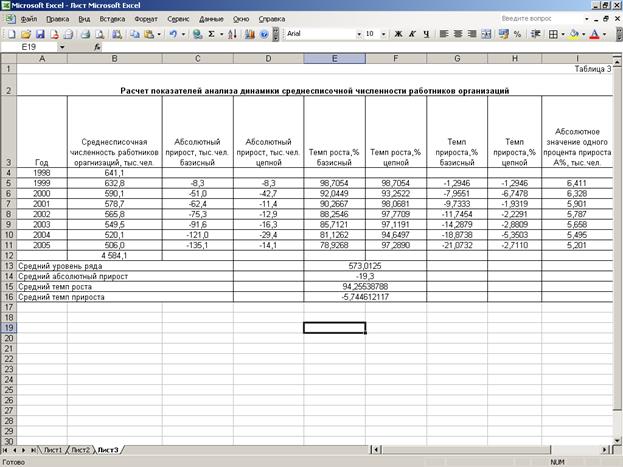The image size is (623, 467).
Task: Create a new workbook with the New icon
Action: point(12,34)
